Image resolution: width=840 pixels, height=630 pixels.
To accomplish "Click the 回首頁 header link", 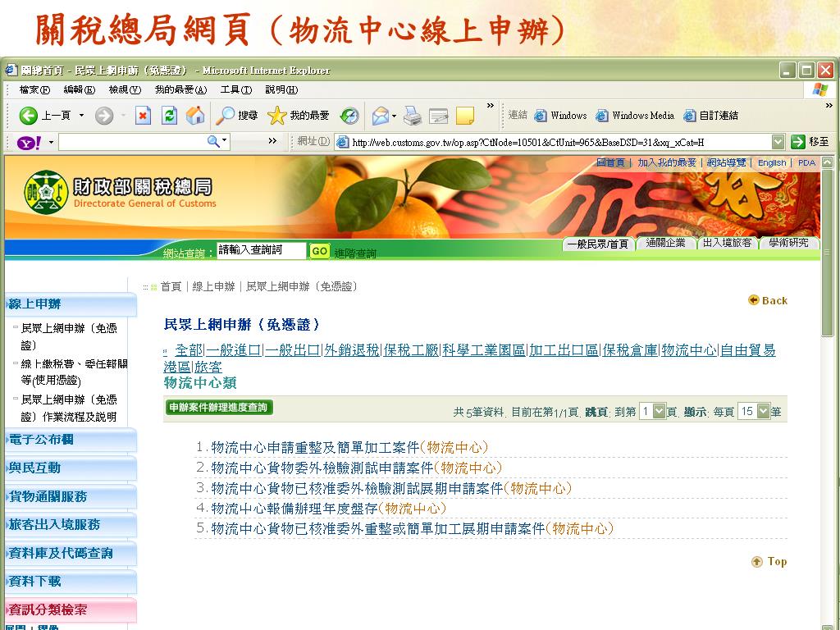I will [x=610, y=162].
